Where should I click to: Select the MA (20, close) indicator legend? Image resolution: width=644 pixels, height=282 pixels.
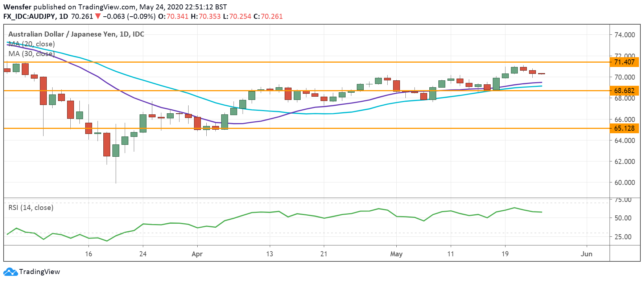pos(32,44)
